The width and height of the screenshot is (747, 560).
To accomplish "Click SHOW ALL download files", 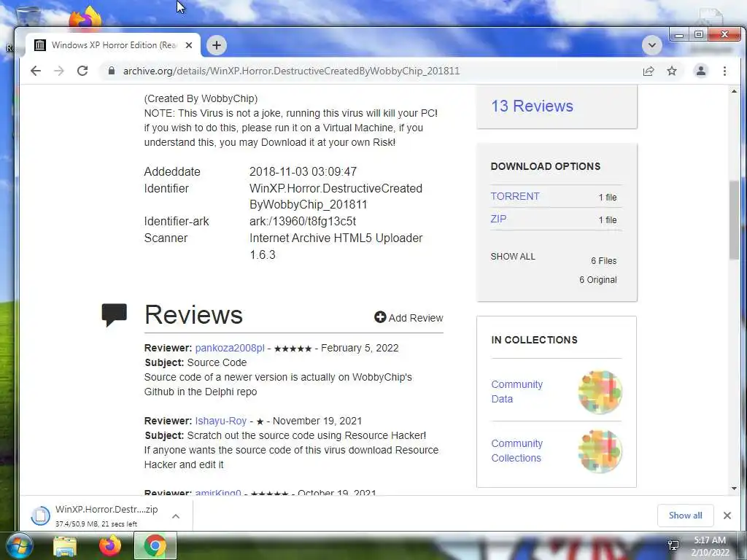I will 513,256.
